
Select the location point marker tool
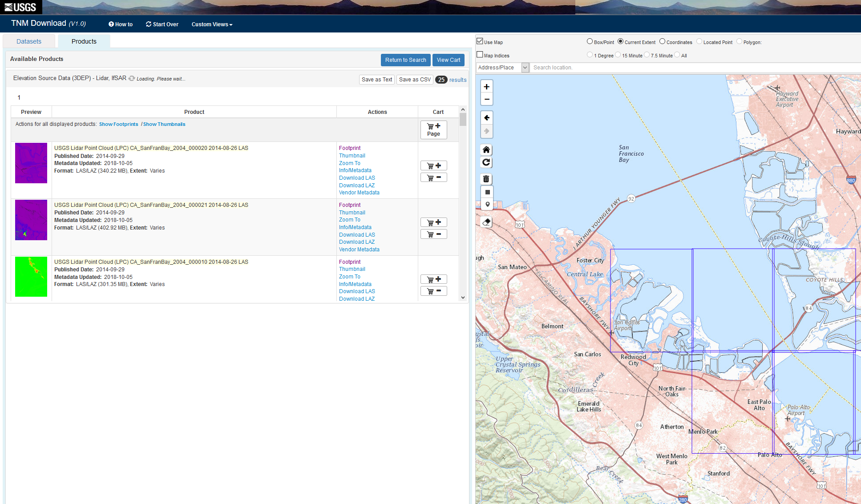[x=487, y=205]
